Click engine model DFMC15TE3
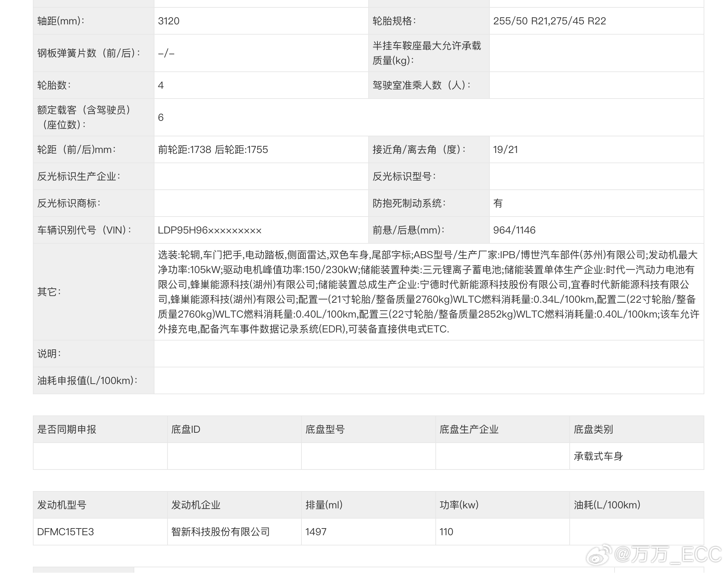This screenshot has height=573, width=728. (65, 532)
